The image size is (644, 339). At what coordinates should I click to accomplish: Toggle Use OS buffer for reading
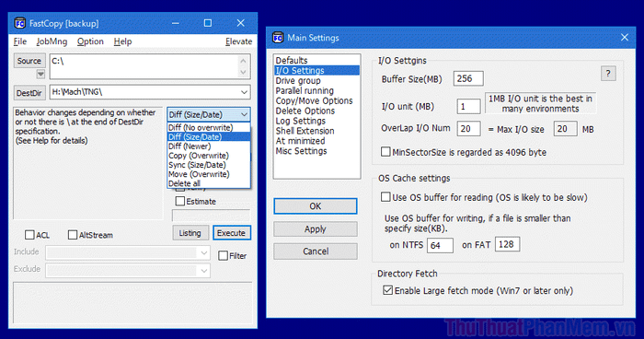tap(385, 197)
